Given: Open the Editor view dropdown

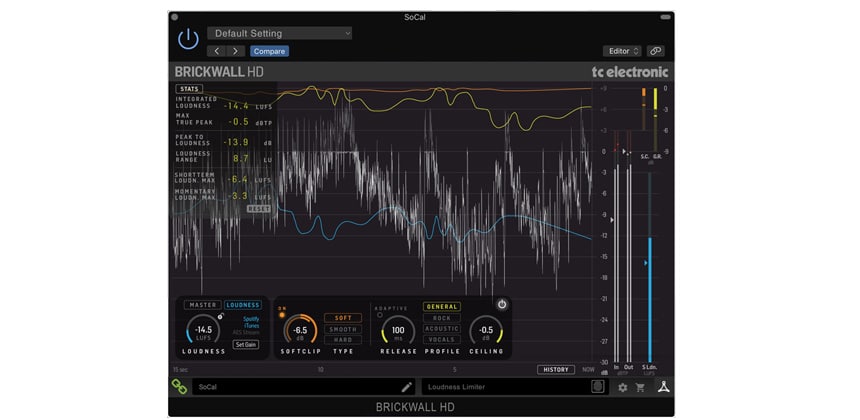Looking at the screenshot, I should [x=621, y=51].
